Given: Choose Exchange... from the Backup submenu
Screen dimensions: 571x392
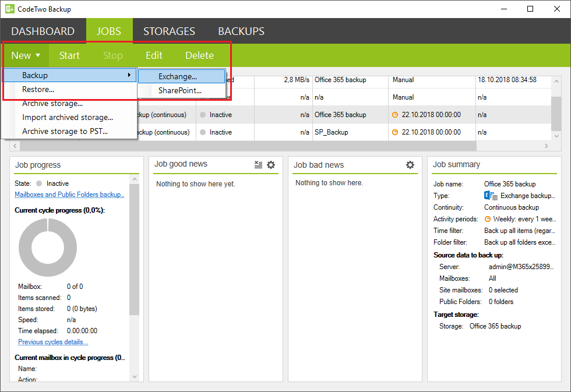Looking at the screenshot, I should [182, 76].
